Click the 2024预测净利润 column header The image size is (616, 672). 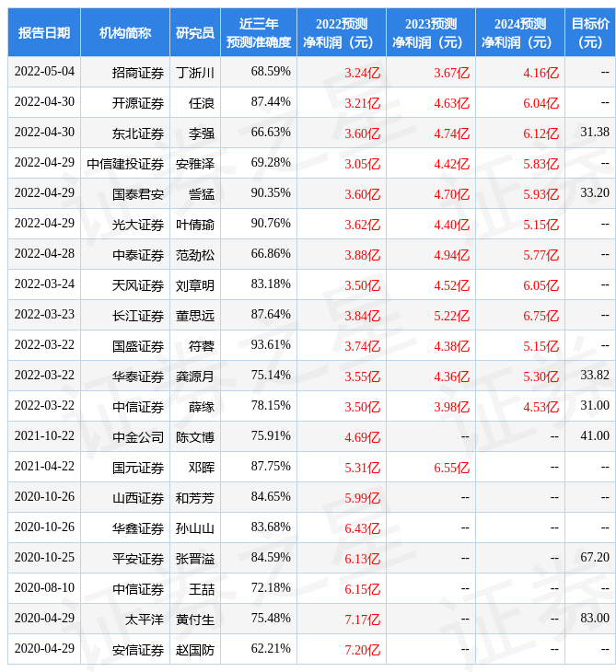[x=520, y=32]
